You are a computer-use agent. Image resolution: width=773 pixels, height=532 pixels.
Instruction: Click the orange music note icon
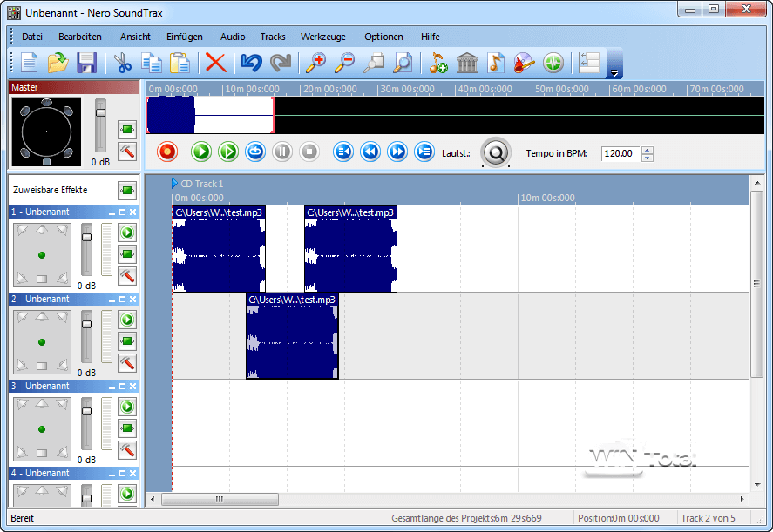click(x=496, y=63)
